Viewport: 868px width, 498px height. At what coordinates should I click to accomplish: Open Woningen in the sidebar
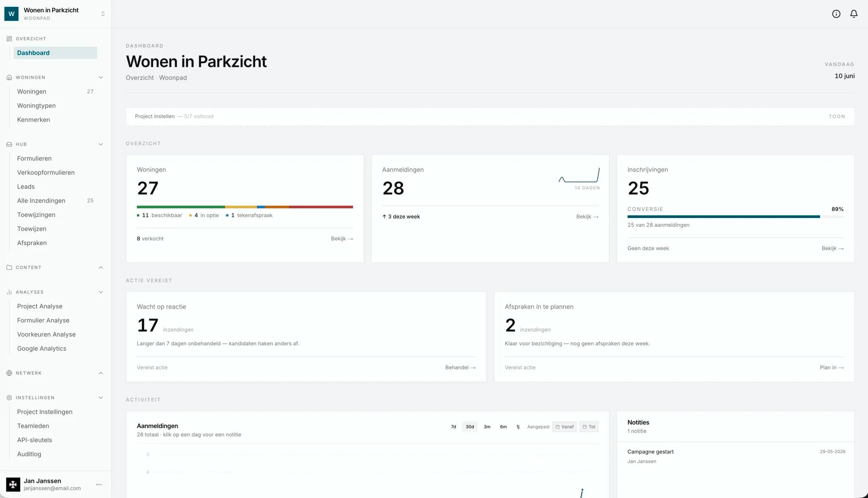click(55, 91)
